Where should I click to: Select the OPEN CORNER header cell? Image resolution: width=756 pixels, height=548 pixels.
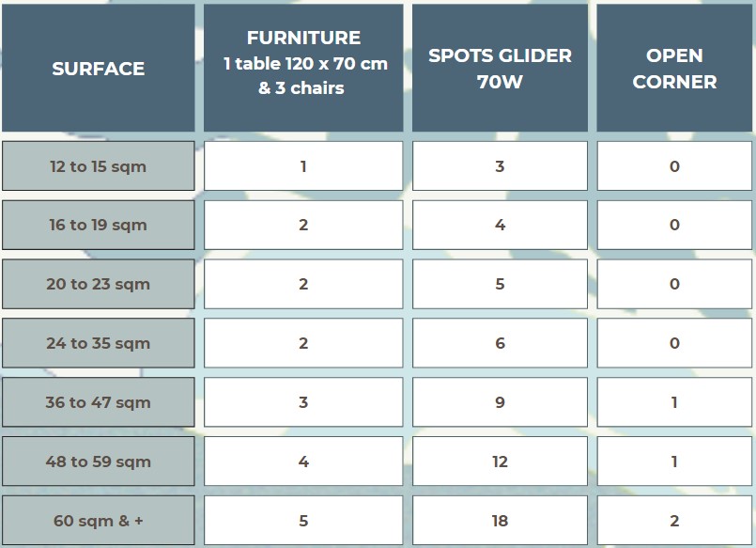tap(674, 68)
